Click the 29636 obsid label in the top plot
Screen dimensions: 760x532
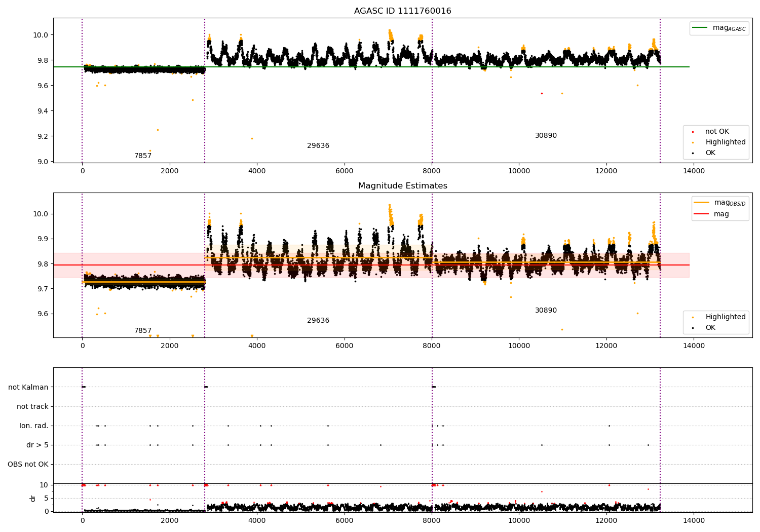pyautogui.click(x=318, y=146)
